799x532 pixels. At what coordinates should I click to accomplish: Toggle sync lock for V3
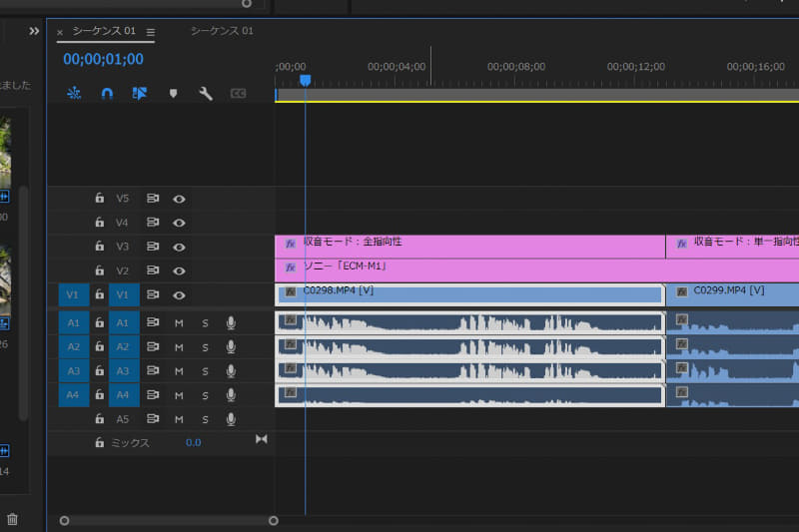tap(153, 247)
